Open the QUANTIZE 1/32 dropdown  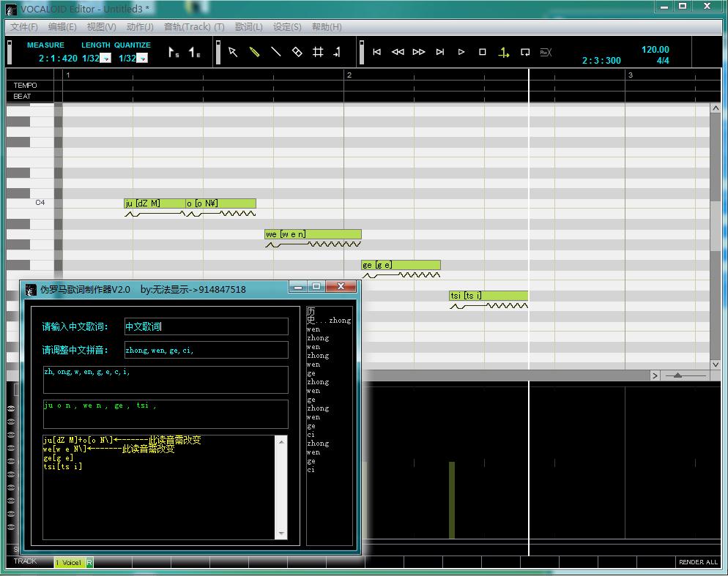[x=143, y=59]
